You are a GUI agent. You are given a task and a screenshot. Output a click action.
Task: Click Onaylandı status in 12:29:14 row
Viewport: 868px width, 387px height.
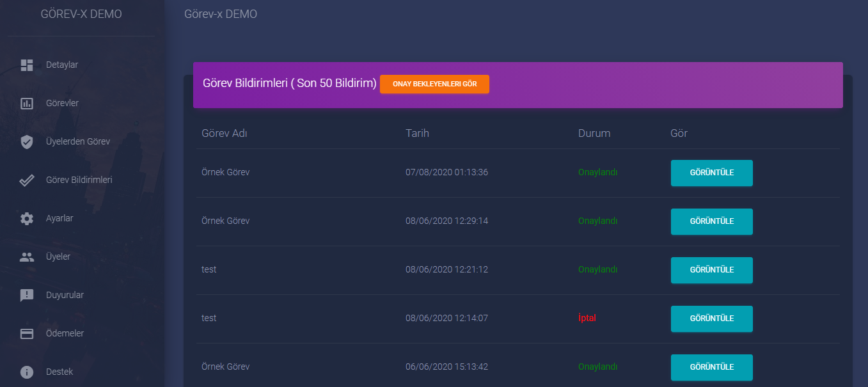(598, 221)
